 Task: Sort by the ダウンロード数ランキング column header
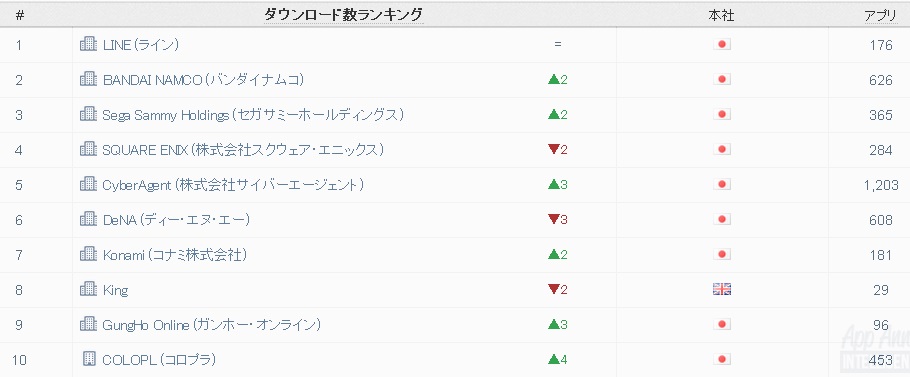click(344, 14)
